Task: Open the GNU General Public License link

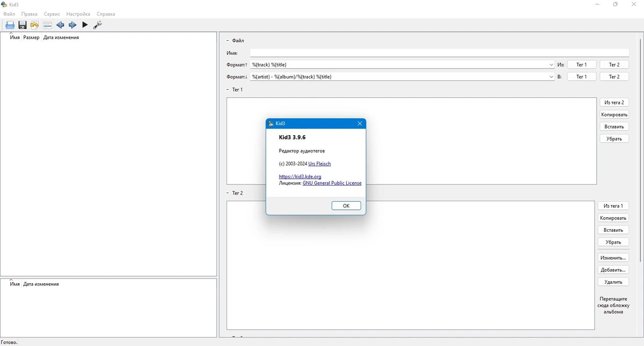Action: click(x=332, y=183)
